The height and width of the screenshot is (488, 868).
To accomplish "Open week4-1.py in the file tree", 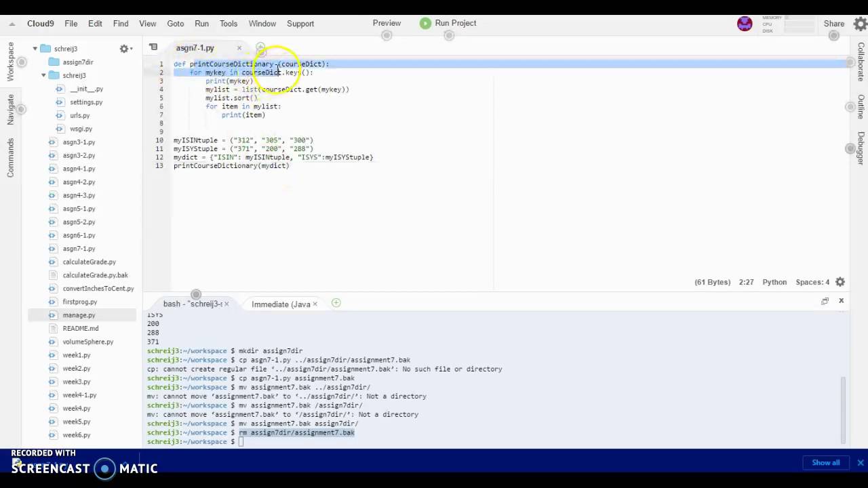I will coord(79,395).
